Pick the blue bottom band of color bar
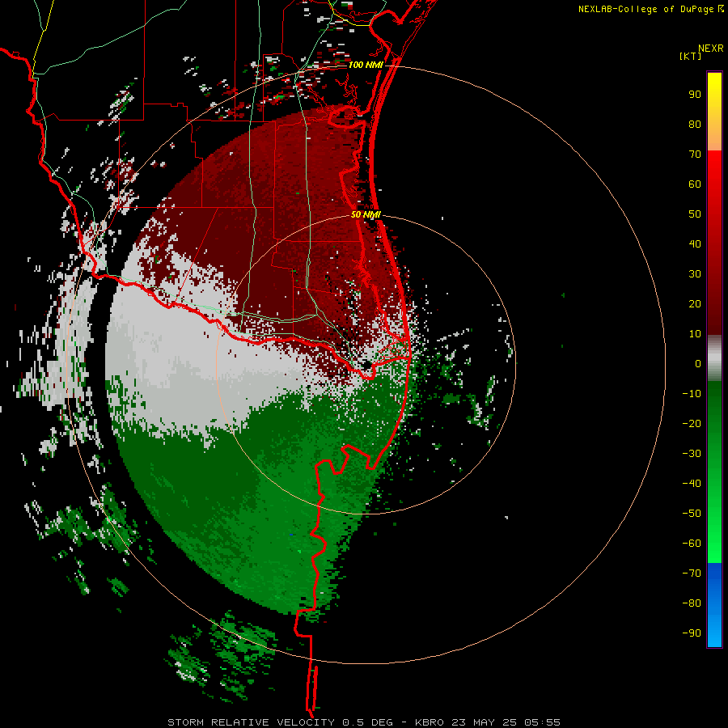The image size is (728, 728). click(x=714, y=605)
